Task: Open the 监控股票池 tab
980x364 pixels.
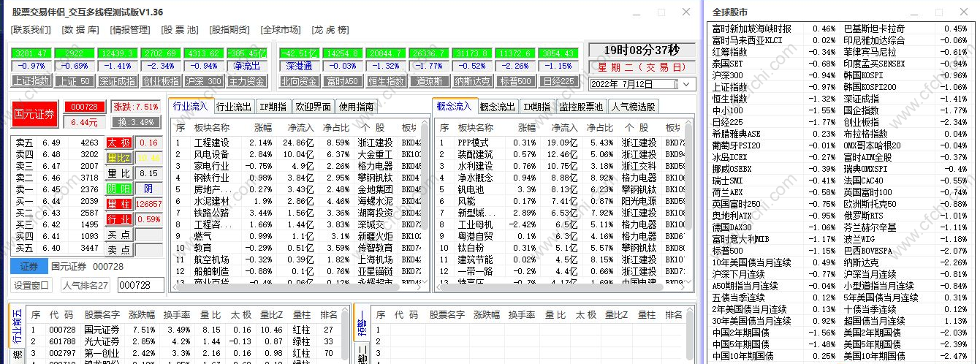Action: coord(582,107)
